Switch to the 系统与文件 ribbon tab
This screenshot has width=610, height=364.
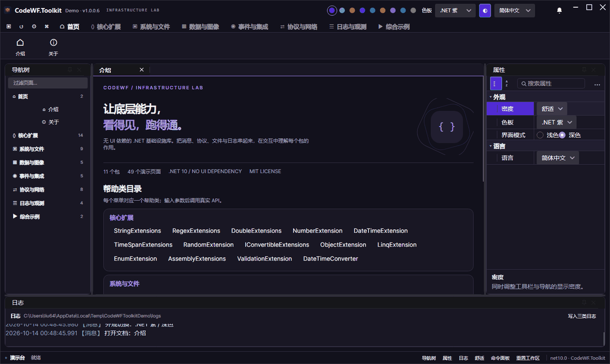point(151,27)
